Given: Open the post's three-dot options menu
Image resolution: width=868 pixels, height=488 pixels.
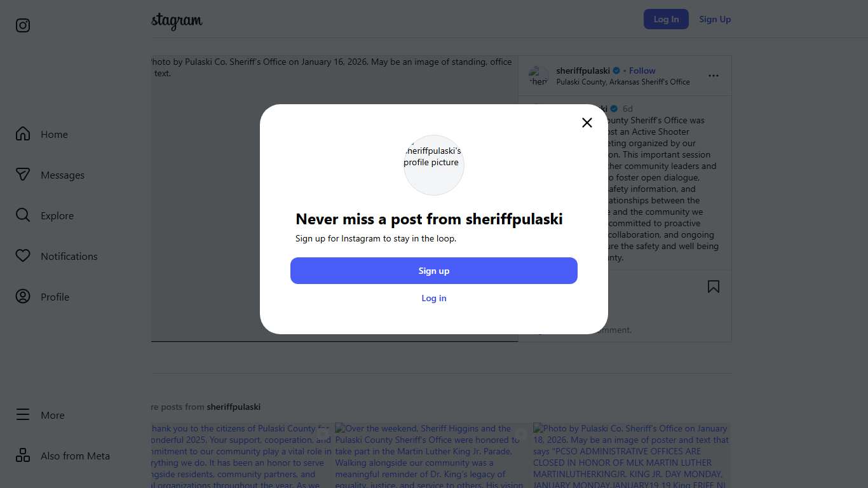Looking at the screenshot, I should pyautogui.click(x=714, y=76).
